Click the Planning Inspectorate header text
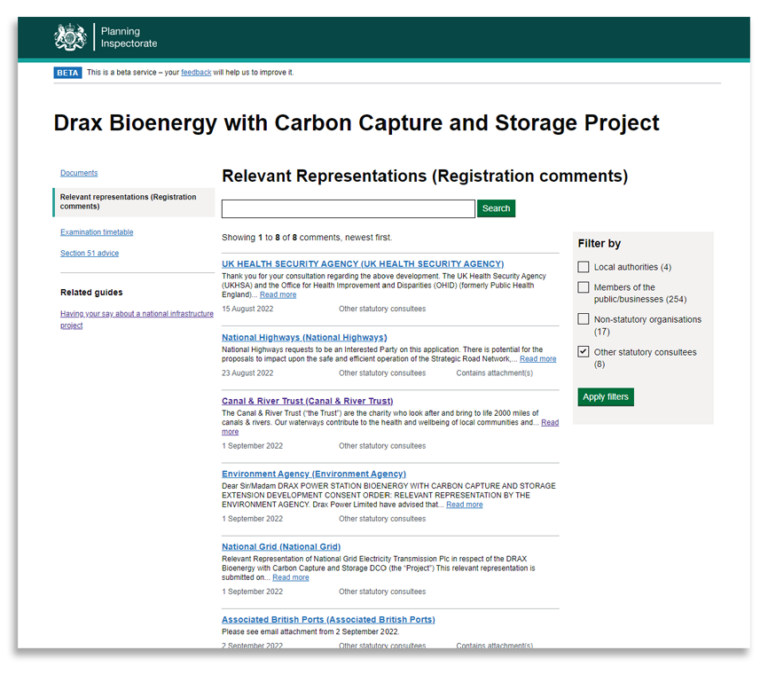Screen dimensions: 768x674 129,37
